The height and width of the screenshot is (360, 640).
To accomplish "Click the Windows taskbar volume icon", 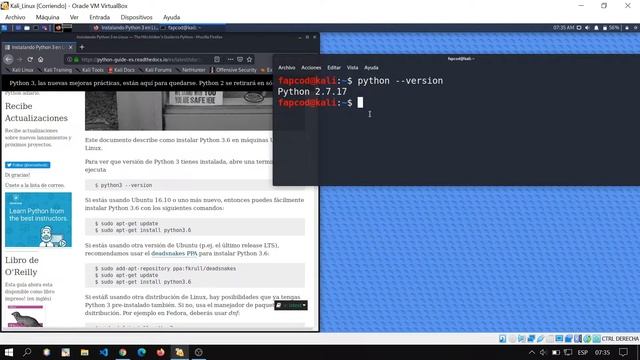I will click(x=543, y=352).
